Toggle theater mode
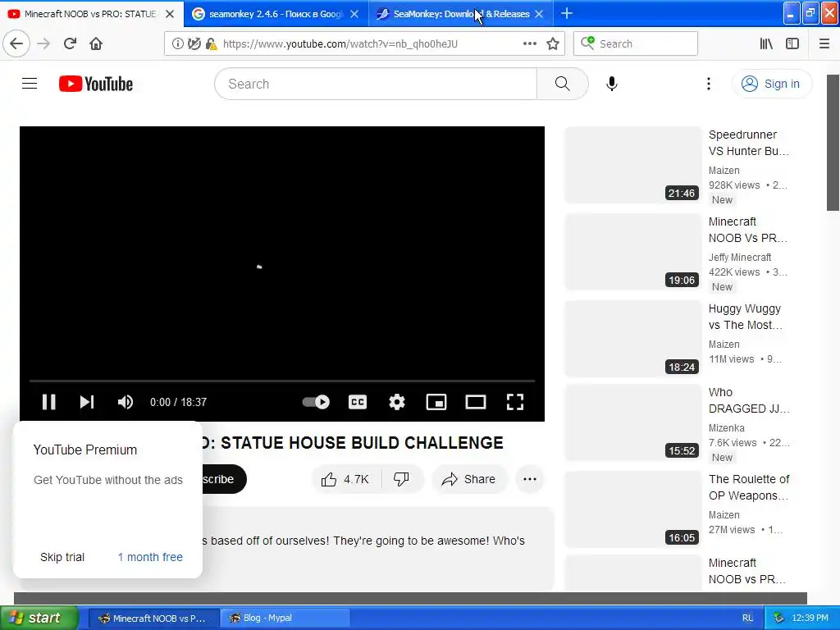Screen dimensions: 840x630 (x=475, y=402)
